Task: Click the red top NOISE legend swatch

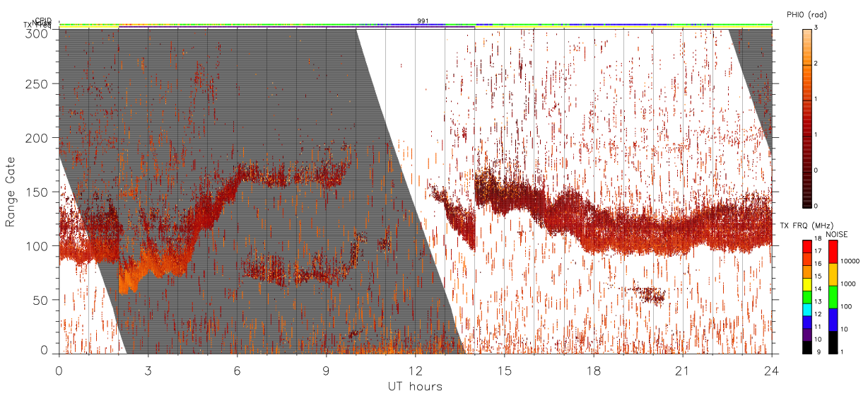Action: pos(833,252)
